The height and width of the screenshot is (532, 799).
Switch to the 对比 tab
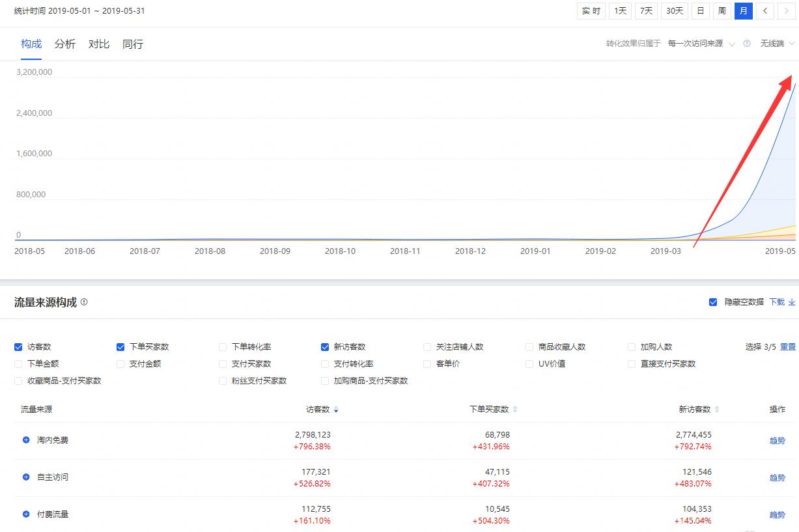(99, 44)
